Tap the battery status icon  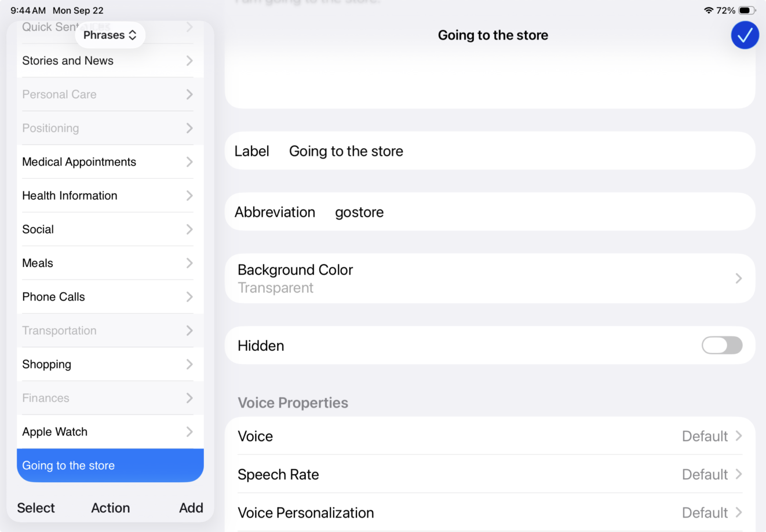coord(746,10)
